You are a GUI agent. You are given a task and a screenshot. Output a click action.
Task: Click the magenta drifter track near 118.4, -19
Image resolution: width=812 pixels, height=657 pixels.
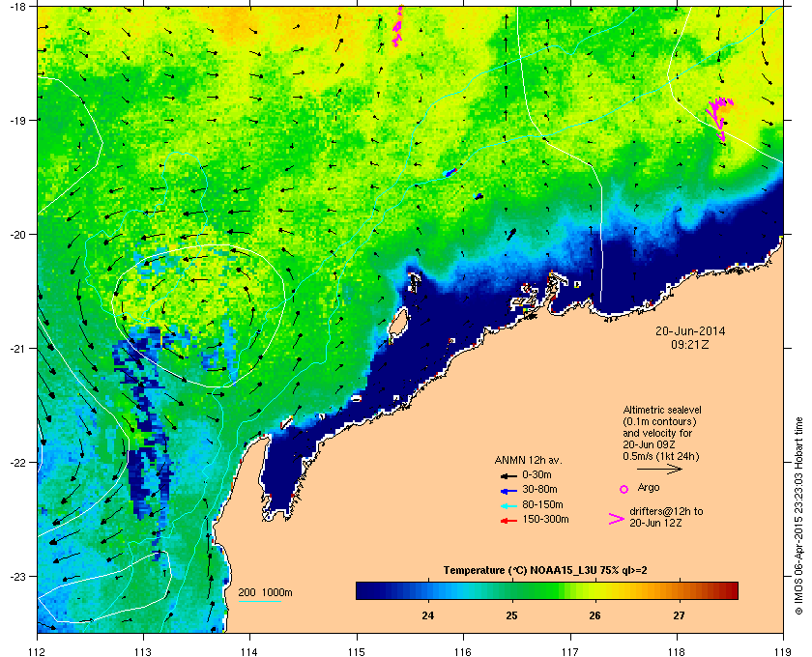(720, 118)
